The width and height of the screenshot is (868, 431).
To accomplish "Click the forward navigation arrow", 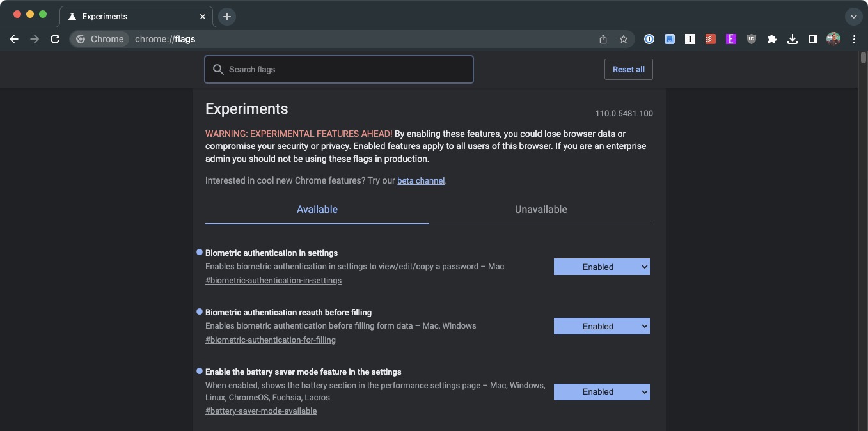I will coord(35,39).
